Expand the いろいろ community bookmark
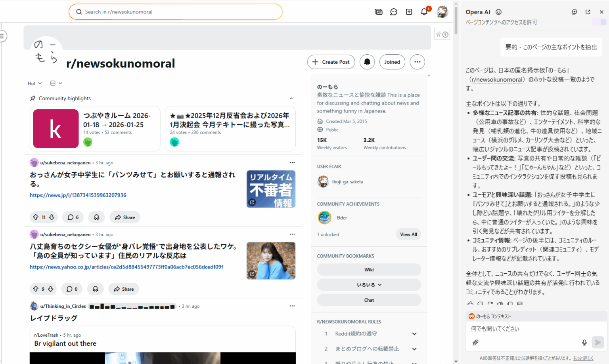Image resolution: width=609 pixels, height=364 pixels. tap(369, 284)
